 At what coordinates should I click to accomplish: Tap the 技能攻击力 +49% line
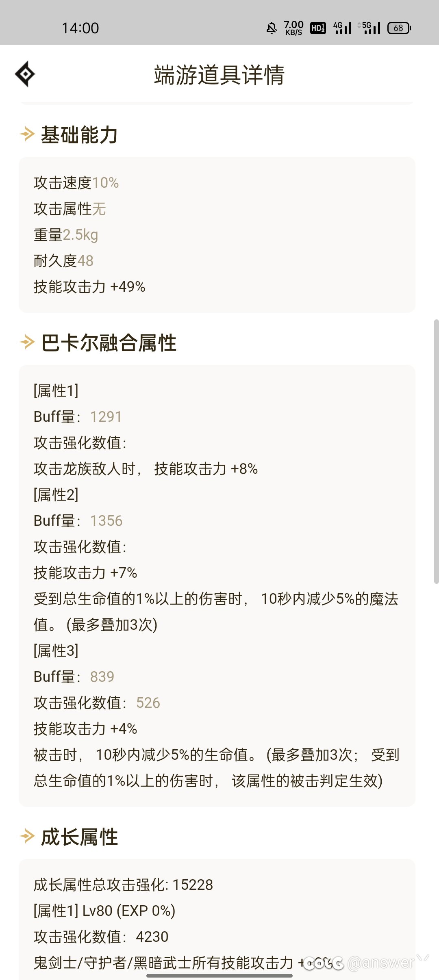click(x=89, y=287)
